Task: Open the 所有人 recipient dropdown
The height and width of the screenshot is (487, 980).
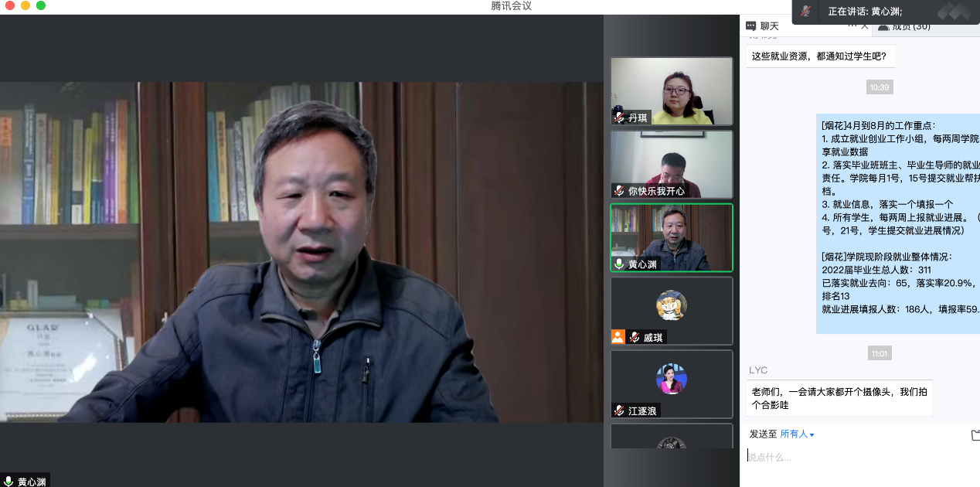Action: click(797, 434)
